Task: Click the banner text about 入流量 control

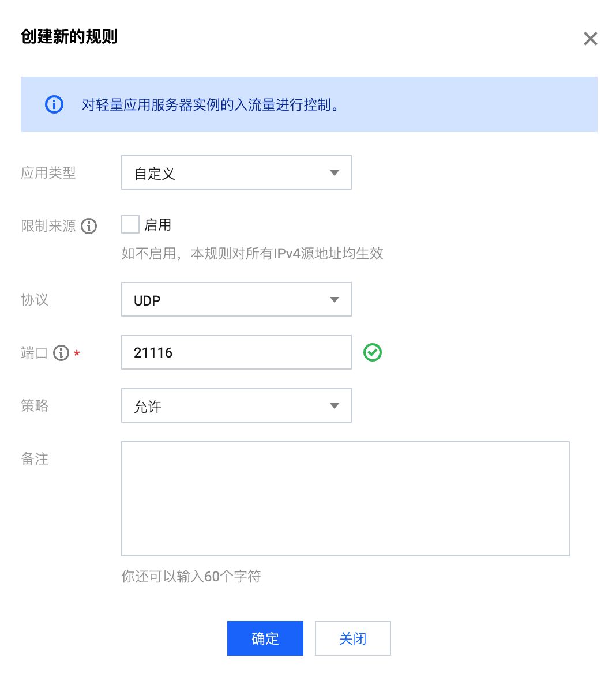Action: (211, 105)
